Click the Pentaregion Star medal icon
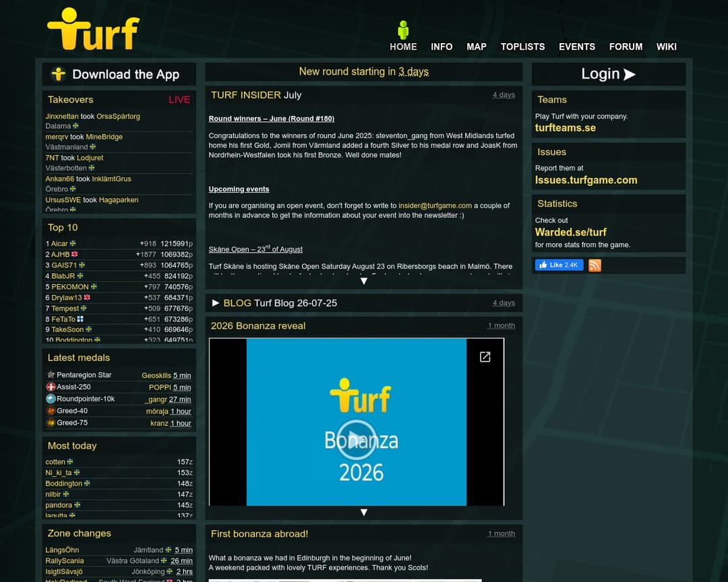Screen dimensions: 728x582 51,375
